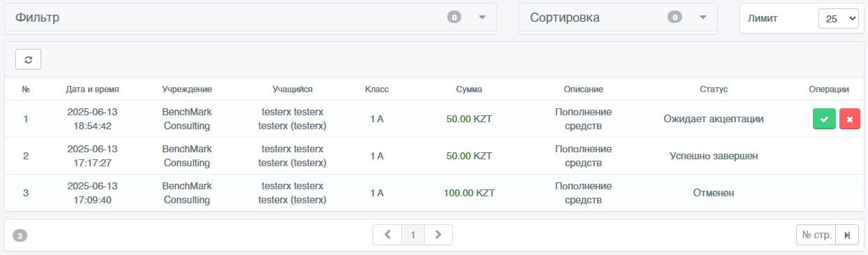Expand the Фильтр panel arrow
The width and height of the screenshot is (868, 255).
pyautogui.click(x=482, y=17)
